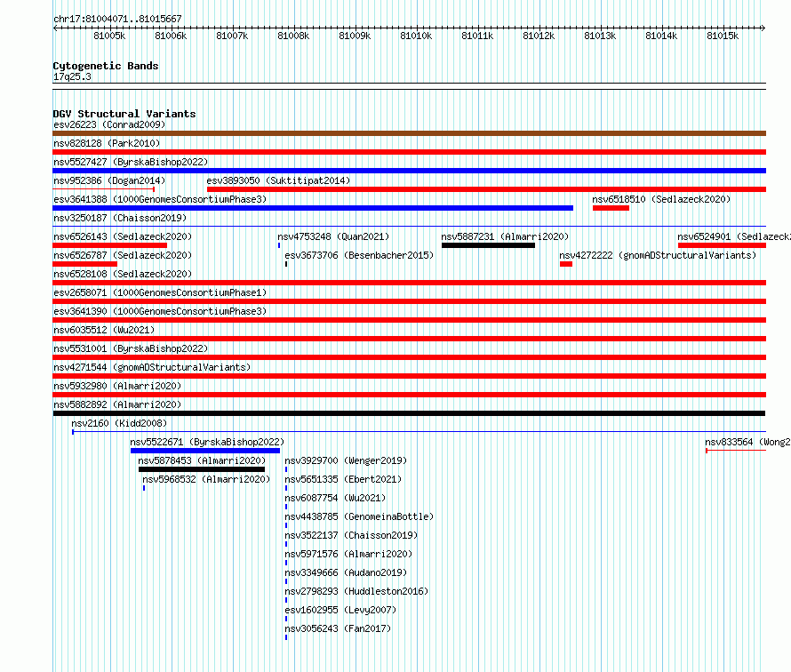Open nsv6035512 (Wu2021) label
The width and height of the screenshot is (791, 672).
tap(104, 330)
